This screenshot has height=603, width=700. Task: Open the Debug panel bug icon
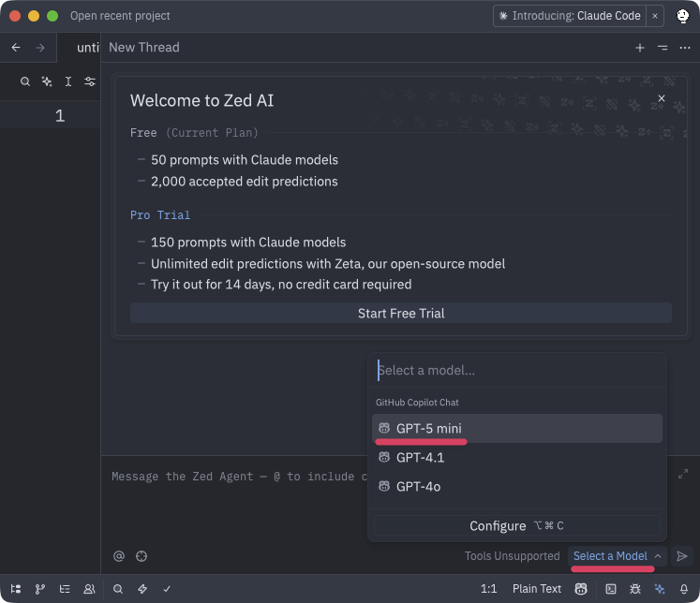pos(635,589)
